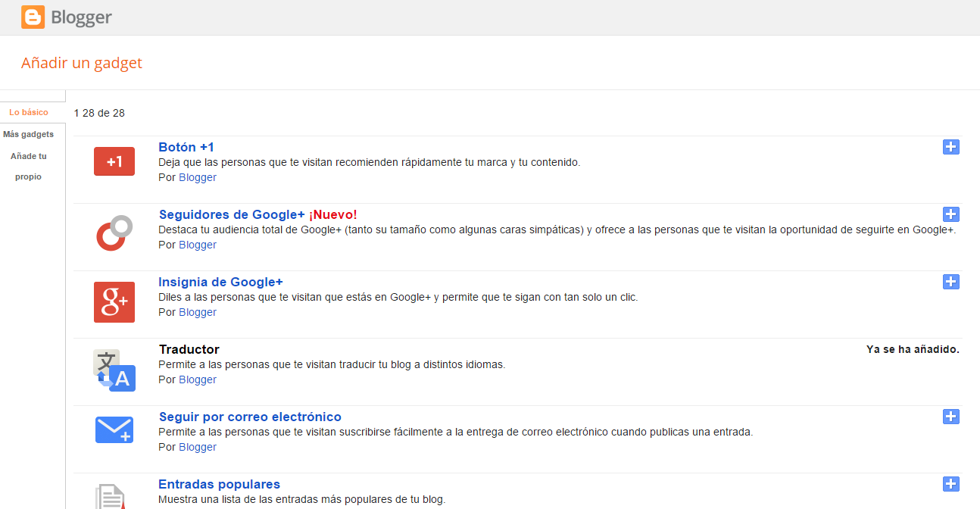Click the Translator gadget icon
The width and height of the screenshot is (980, 509).
tap(114, 370)
